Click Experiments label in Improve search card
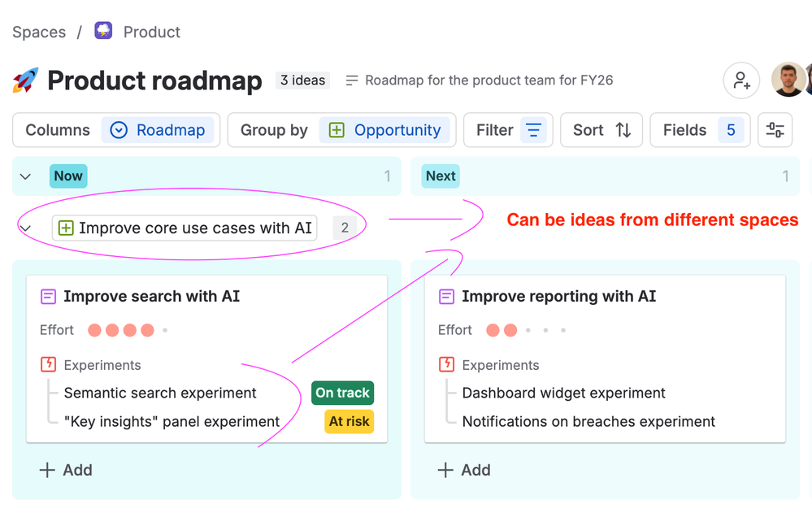This screenshot has height=513, width=812. point(102,365)
